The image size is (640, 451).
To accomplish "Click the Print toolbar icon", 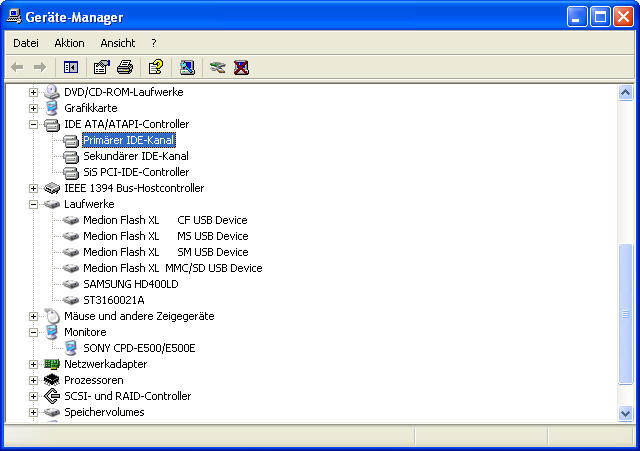I will tap(125, 67).
